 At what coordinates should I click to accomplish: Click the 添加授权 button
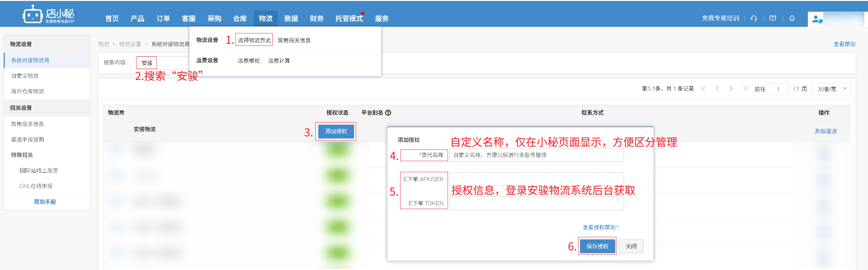coord(336,131)
